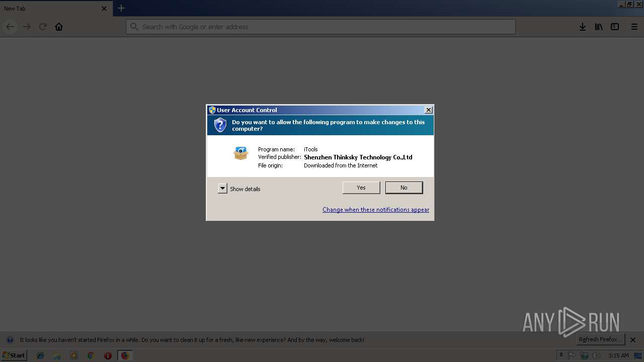Click Yes to allow iTools

click(x=361, y=188)
